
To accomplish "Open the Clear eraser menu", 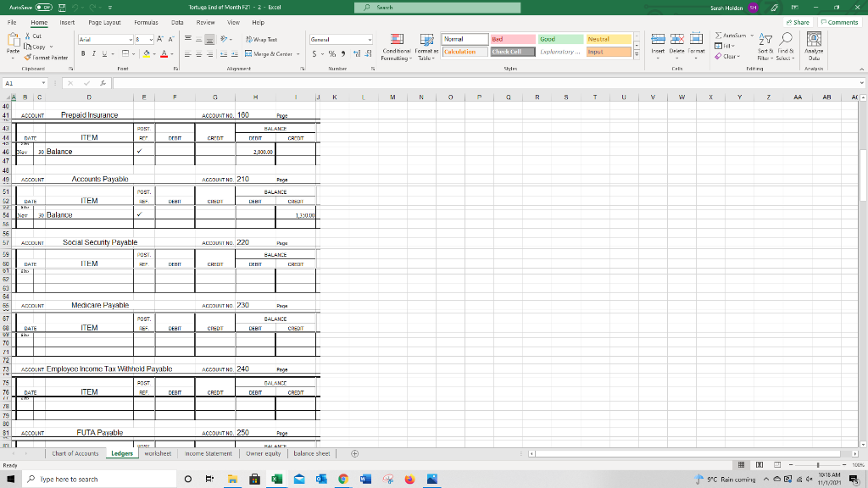I will (726, 57).
